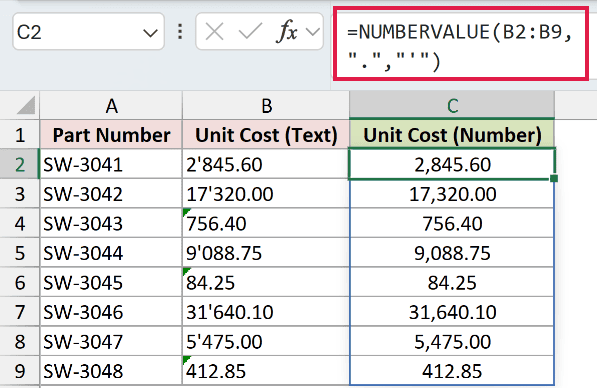
Task: Select number cell 5,475.00
Action: (452, 342)
